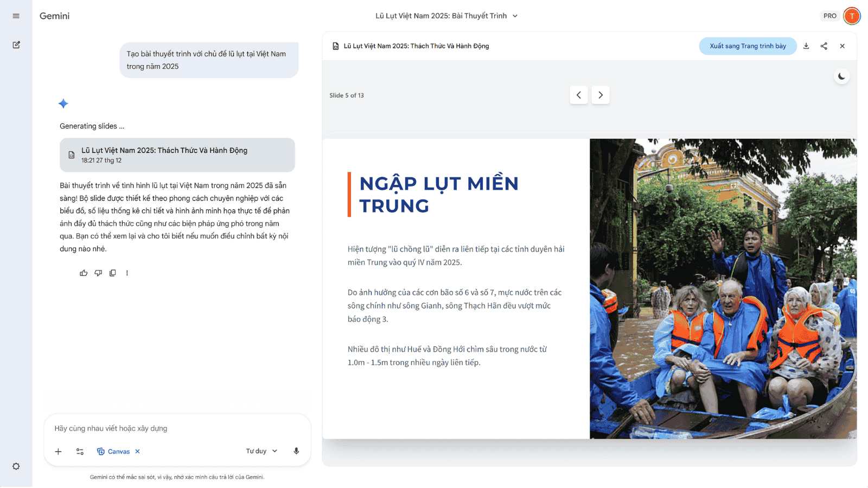Click the thumbs down icon on the response
This screenshot has width=868, height=488.
click(x=98, y=273)
